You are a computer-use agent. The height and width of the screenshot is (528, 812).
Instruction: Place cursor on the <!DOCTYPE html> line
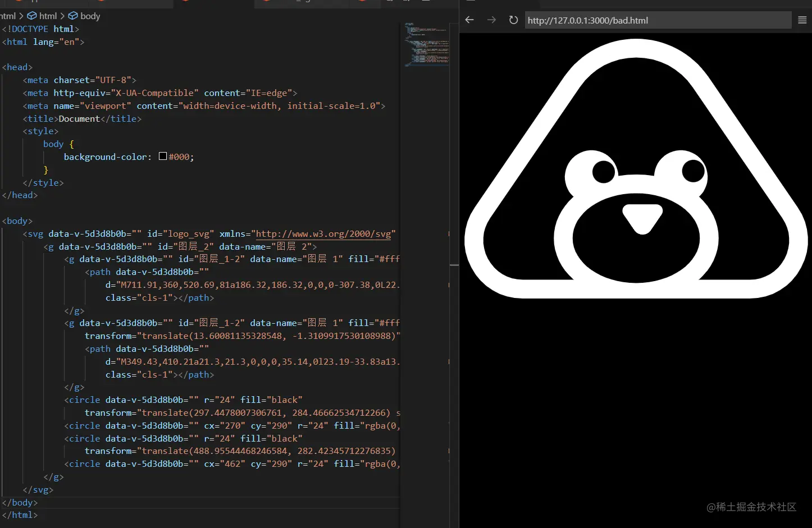40,29
